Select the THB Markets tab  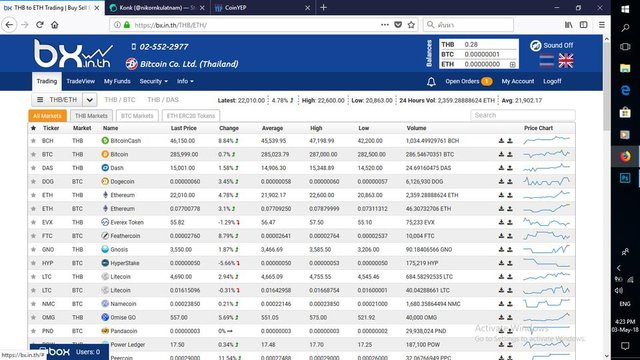pos(91,116)
